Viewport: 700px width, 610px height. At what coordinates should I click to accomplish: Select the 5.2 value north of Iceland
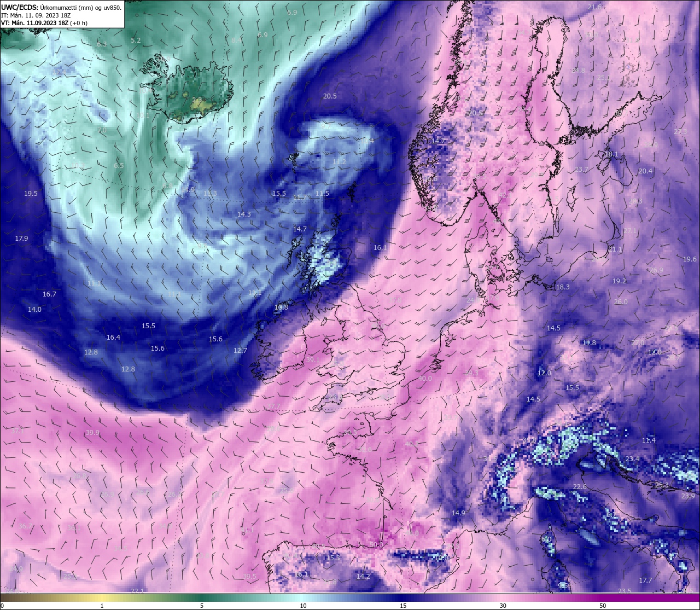point(136,40)
